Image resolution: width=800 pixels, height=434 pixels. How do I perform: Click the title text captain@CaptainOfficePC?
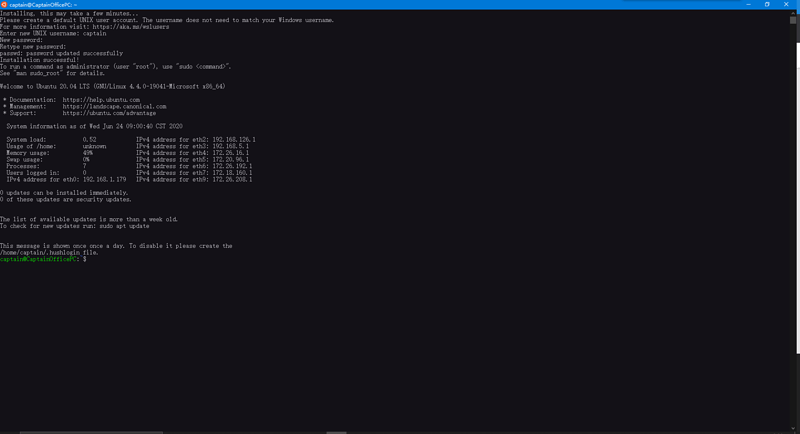pos(41,5)
